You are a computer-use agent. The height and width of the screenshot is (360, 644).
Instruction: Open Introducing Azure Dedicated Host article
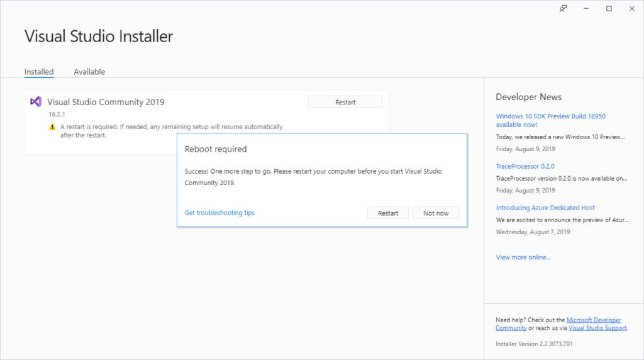(545, 208)
